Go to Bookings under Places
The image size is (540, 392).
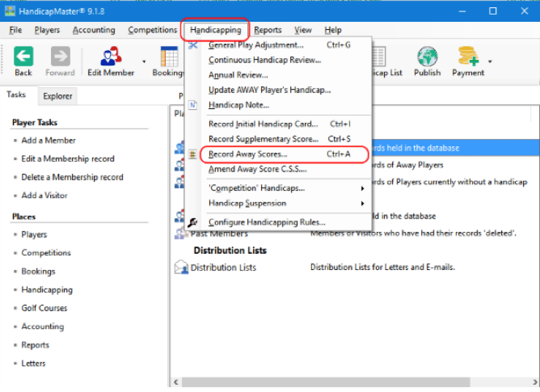tap(38, 271)
